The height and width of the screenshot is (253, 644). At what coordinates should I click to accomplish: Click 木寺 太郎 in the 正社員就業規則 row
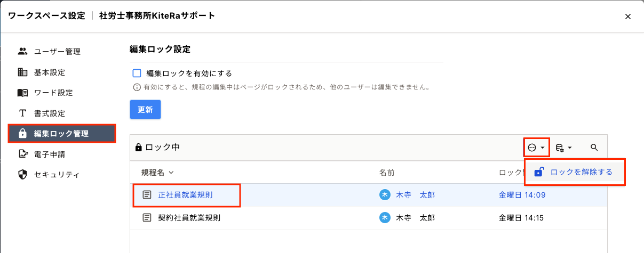coord(415,195)
